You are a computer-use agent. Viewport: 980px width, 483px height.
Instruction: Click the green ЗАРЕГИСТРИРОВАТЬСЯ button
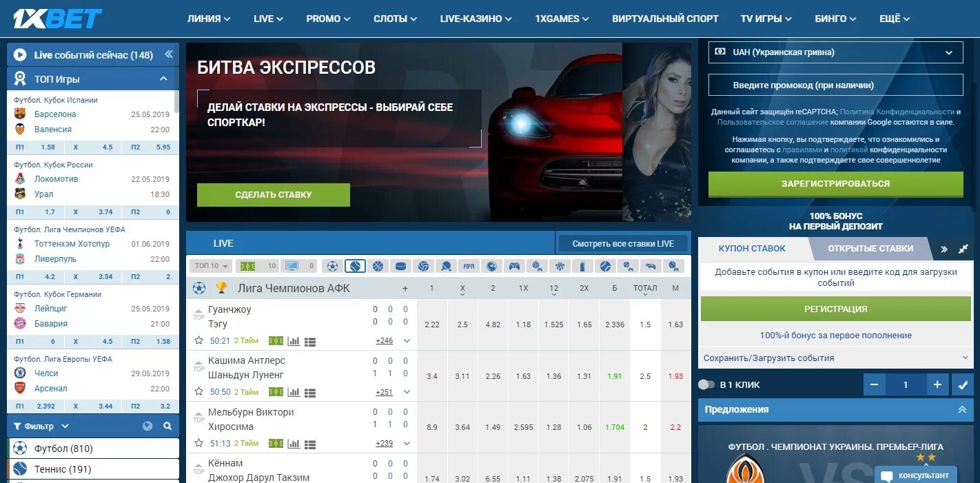[836, 184]
